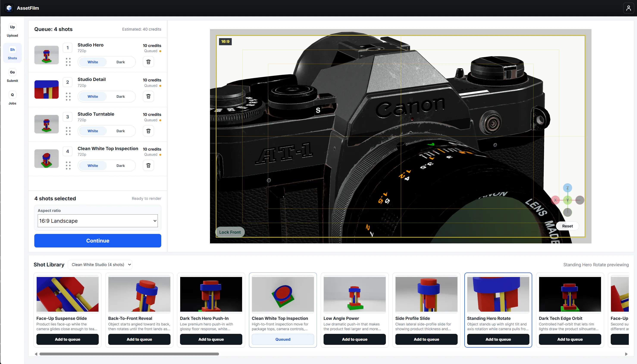Image resolution: width=637 pixels, height=364 pixels.
Task: Add Face-Up Suspense Glide to queue
Action: (x=67, y=339)
